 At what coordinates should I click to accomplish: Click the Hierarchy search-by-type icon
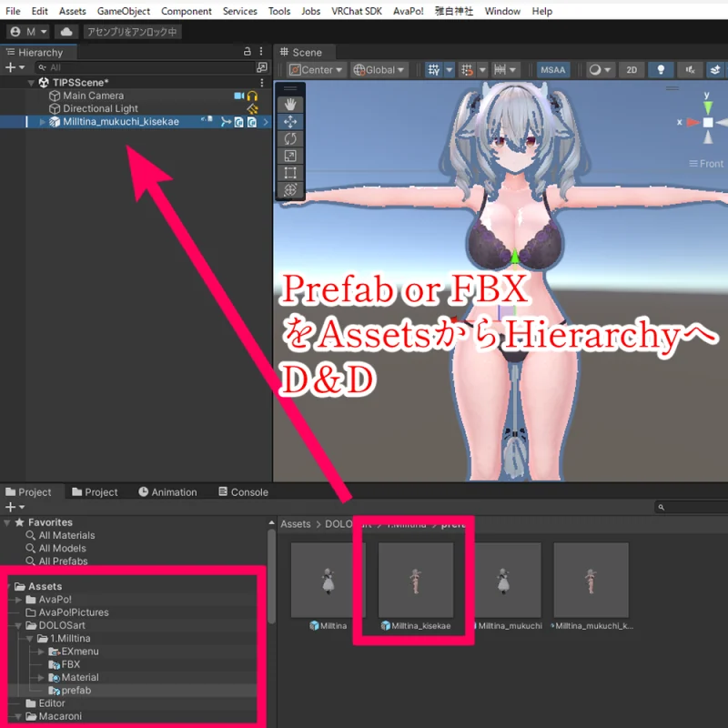pyautogui.click(x=262, y=67)
